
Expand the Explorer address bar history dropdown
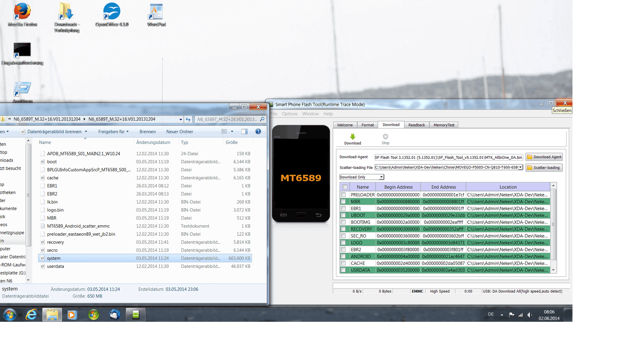[x=181, y=119]
